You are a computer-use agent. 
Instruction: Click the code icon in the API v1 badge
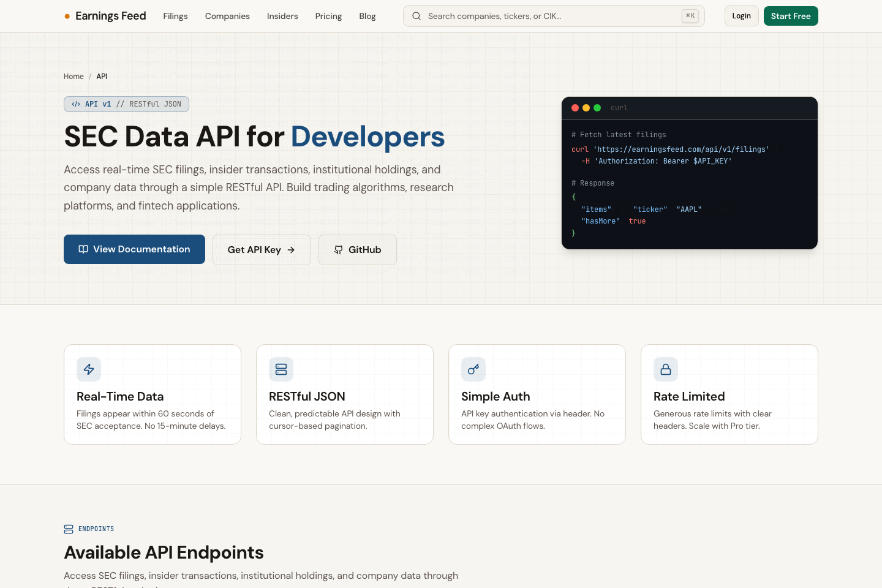point(75,104)
